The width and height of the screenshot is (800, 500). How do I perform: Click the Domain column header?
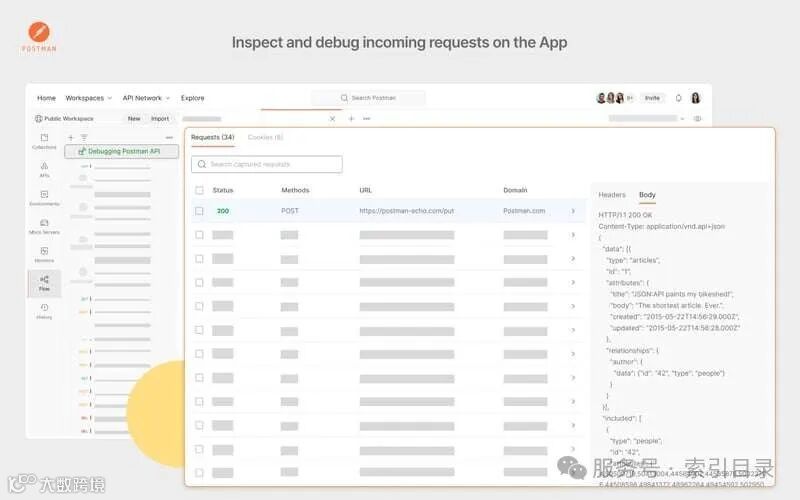click(x=515, y=190)
